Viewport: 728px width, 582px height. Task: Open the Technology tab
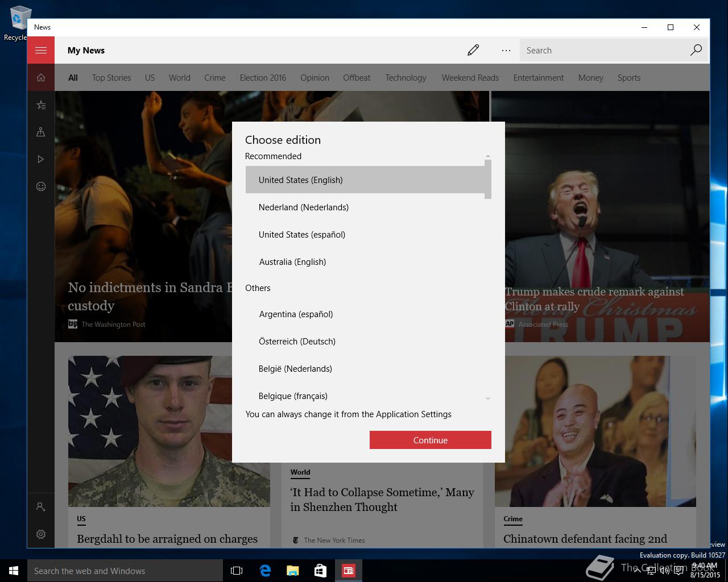pyautogui.click(x=406, y=77)
